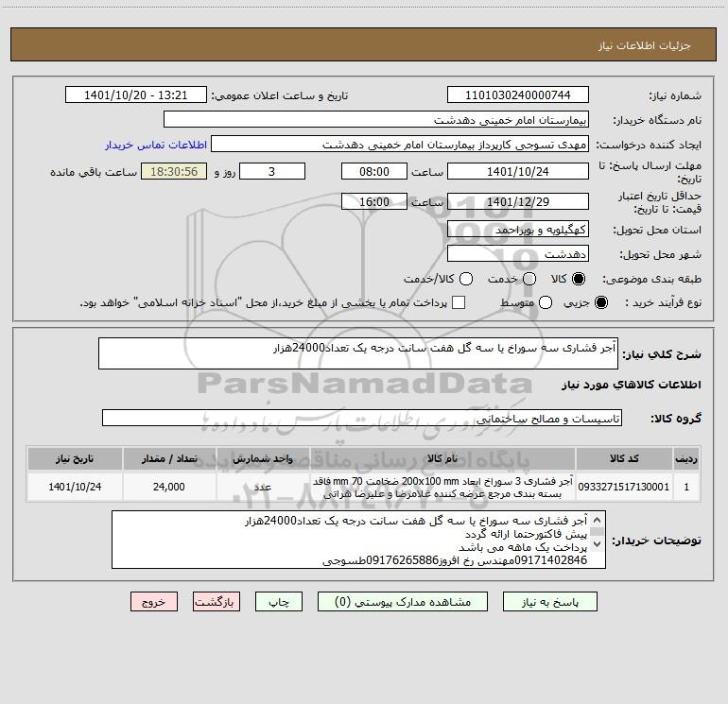The height and width of the screenshot is (704, 728).
Task: Click the response deadline date 1401/10/24 field
Action: pos(518,171)
